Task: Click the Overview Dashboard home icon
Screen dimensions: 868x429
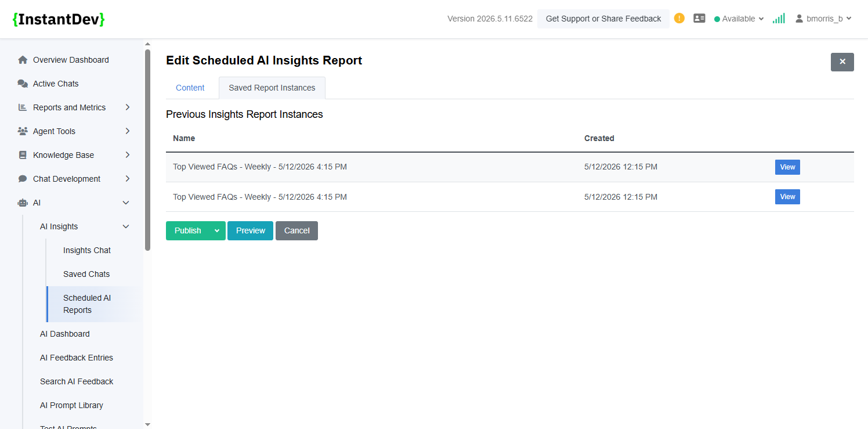Action: coord(23,60)
